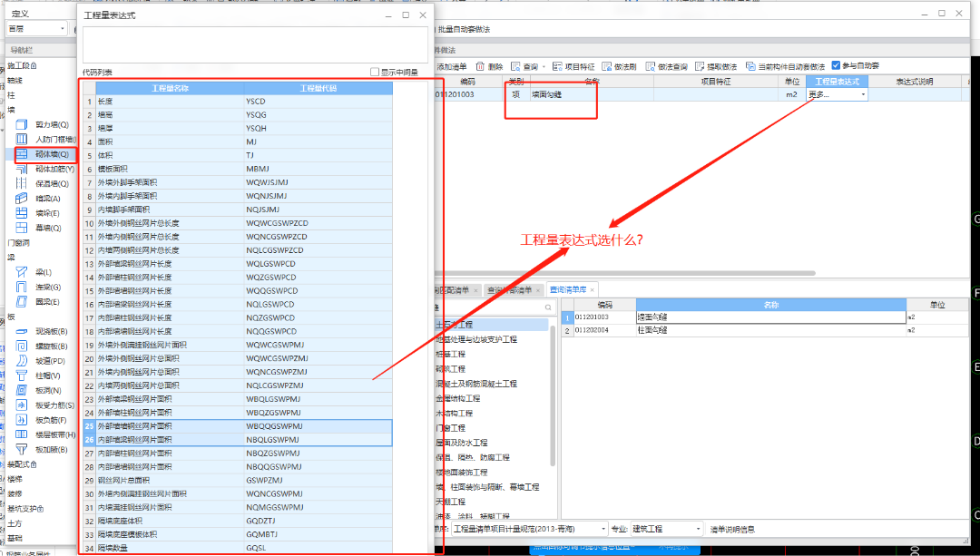Select 暗梁(A) component
The height and width of the screenshot is (556, 980).
click(48, 199)
